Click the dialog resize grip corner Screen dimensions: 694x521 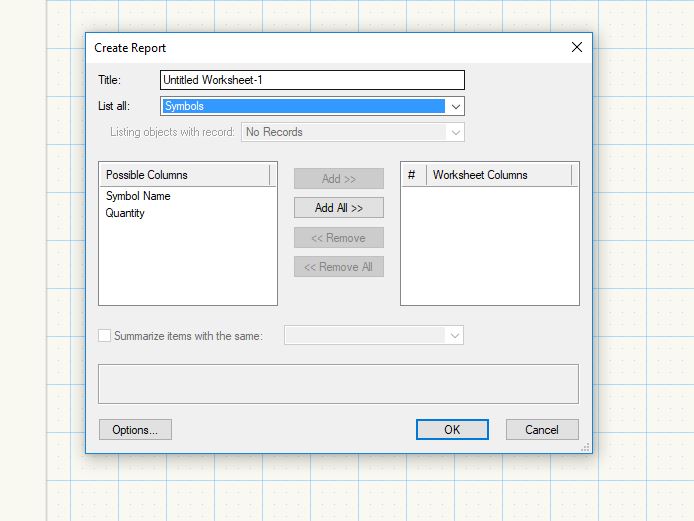(x=586, y=447)
